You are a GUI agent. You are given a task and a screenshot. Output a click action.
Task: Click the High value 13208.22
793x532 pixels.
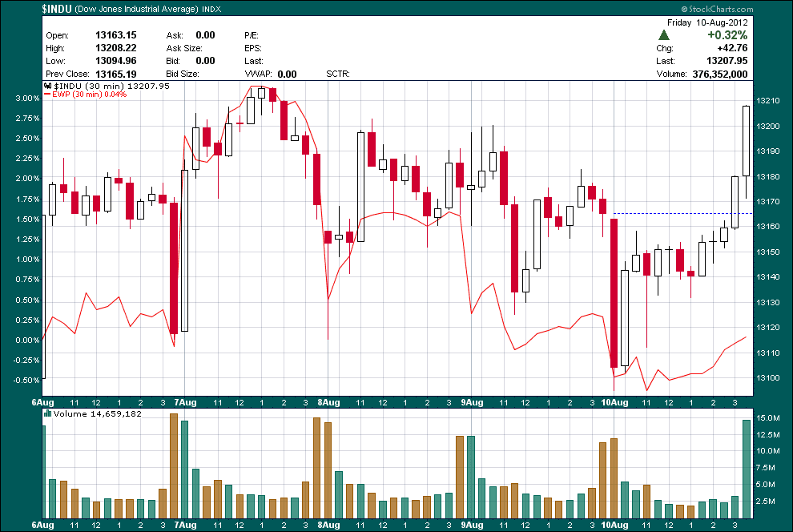(x=116, y=48)
